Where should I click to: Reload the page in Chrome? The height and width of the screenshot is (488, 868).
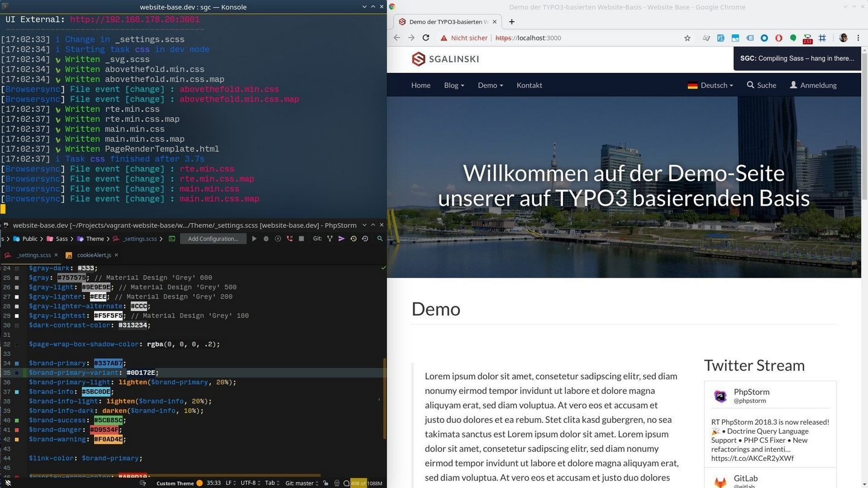coord(426,37)
